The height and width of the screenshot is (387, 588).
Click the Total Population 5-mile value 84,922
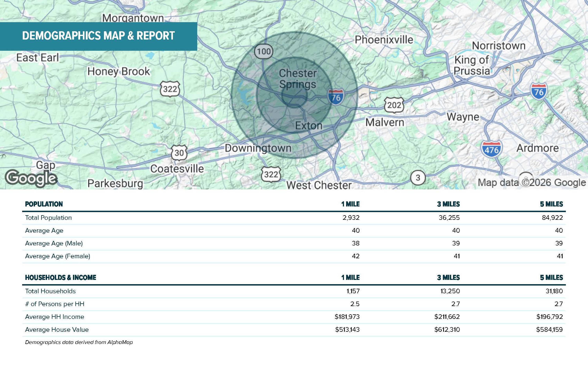pyautogui.click(x=552, y=218)
